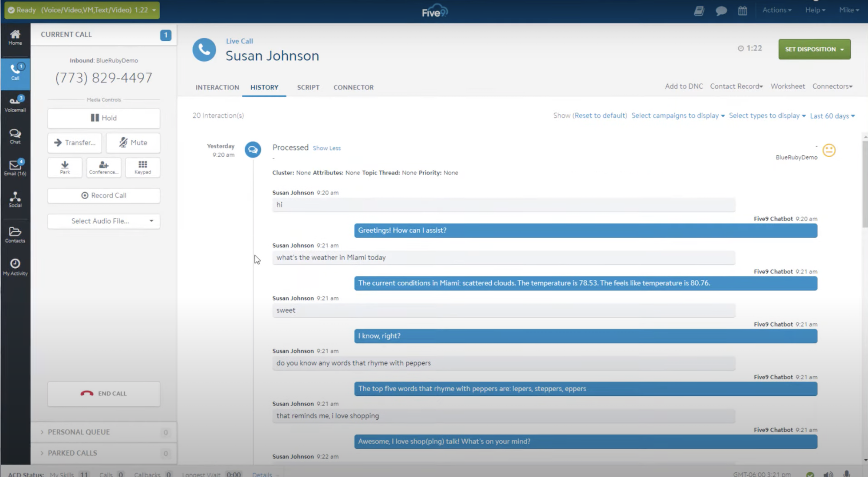Open the Conference controls icon
868x477 pixels.
(x=103, y=167)
